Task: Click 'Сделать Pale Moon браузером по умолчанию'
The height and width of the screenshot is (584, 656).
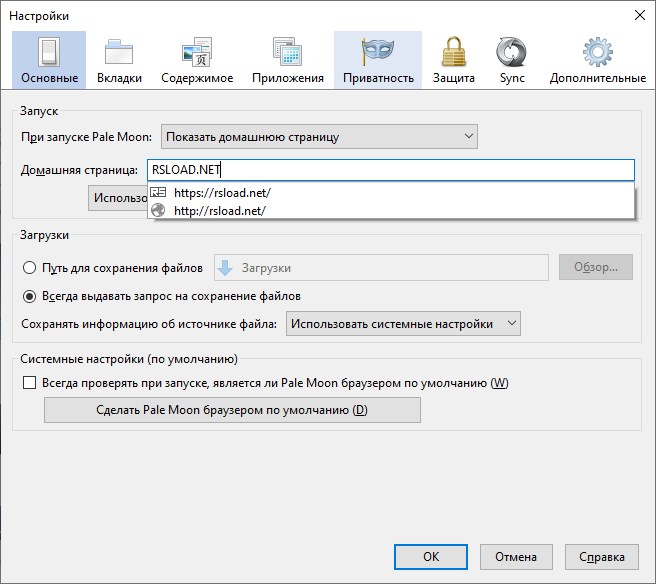Action: click(x=232, y=410)
